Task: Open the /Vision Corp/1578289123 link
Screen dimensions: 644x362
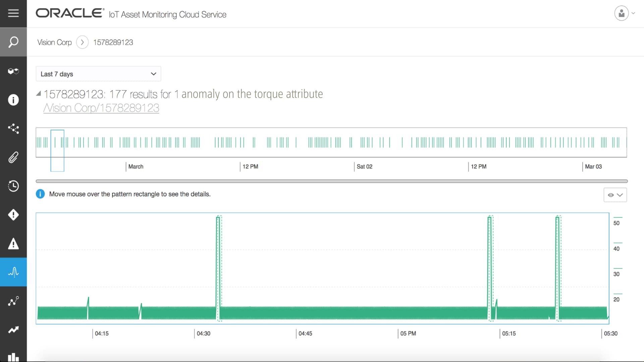Action: tap(101, 108)
